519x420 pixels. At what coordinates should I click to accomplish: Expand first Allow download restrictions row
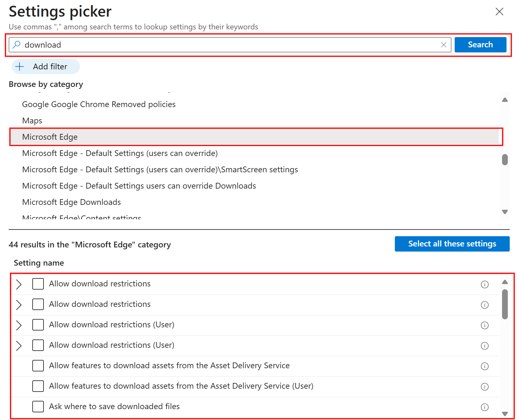click(19, 284)
